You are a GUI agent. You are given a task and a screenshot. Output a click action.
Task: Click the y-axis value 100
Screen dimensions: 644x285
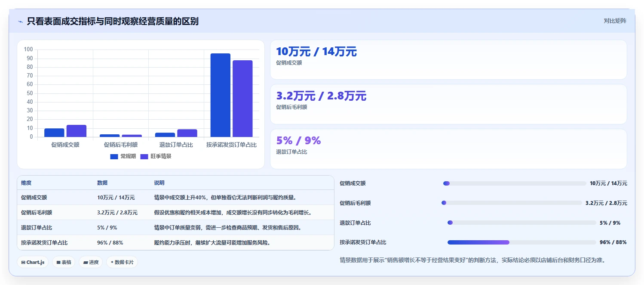pos(29,50)
